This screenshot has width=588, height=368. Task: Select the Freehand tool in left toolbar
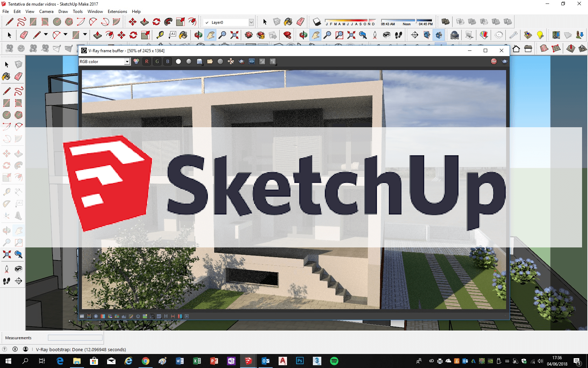coord(19,91)
